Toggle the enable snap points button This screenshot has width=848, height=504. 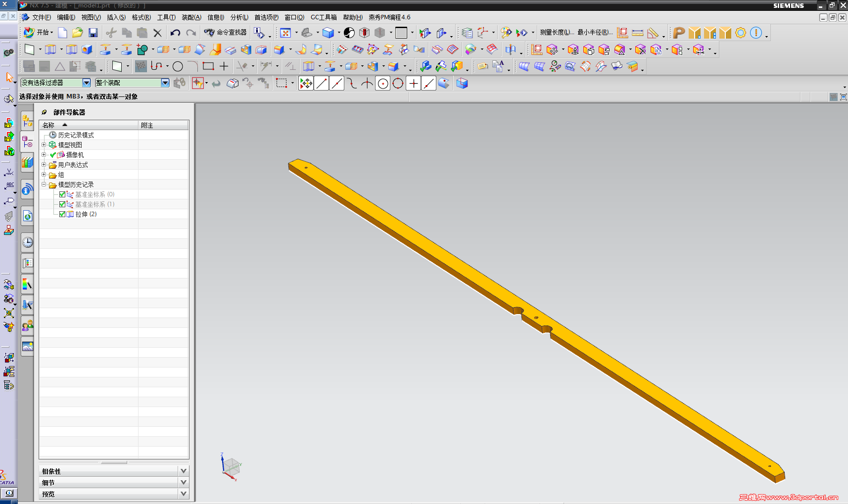pos(306,83)
